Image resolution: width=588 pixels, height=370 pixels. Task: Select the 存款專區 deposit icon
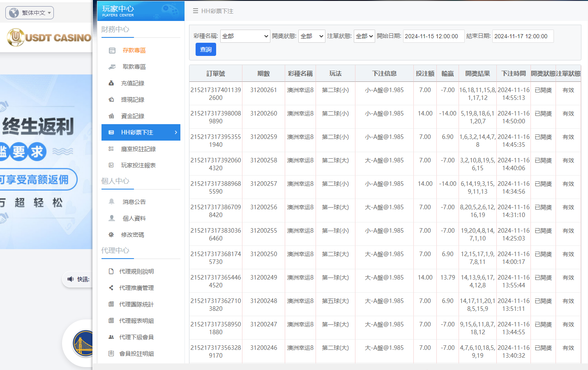coord(111,51)
